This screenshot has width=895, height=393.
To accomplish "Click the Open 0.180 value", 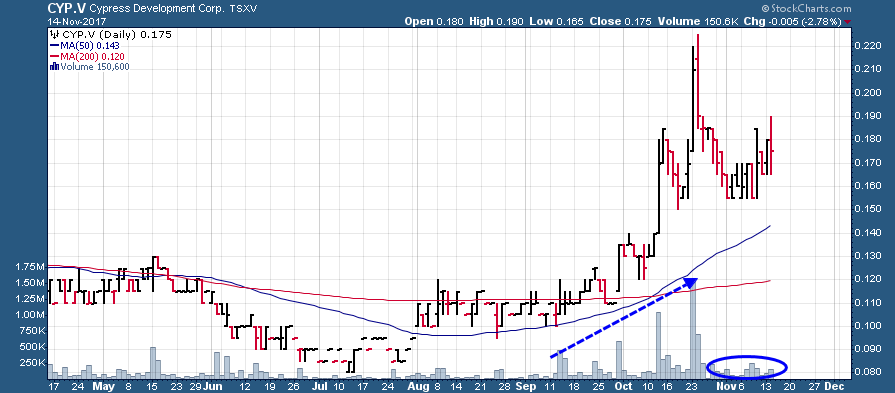I will 435,22.
